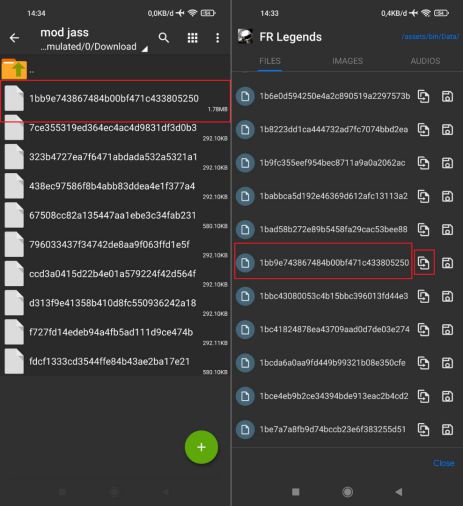Viewport: 463px width, 506px height.
Task: Replace file 1bbc43080053c4b15bbc396013fd44e3
Action: point(424,296)
